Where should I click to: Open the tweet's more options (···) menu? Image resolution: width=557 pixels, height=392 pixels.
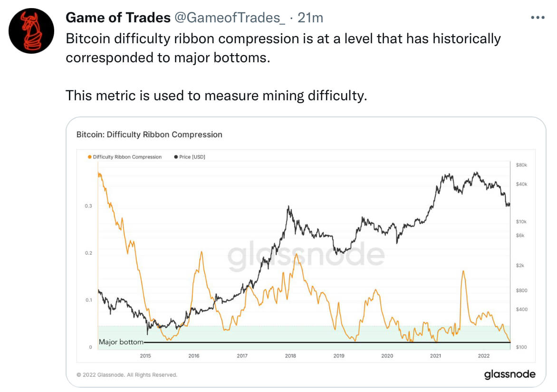point(538,17)
